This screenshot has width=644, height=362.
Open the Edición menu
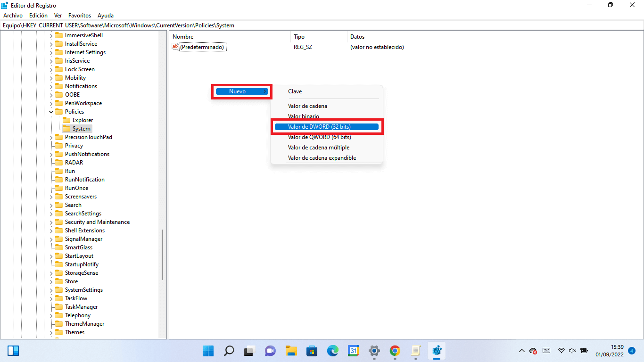click(x=38, y=16)
